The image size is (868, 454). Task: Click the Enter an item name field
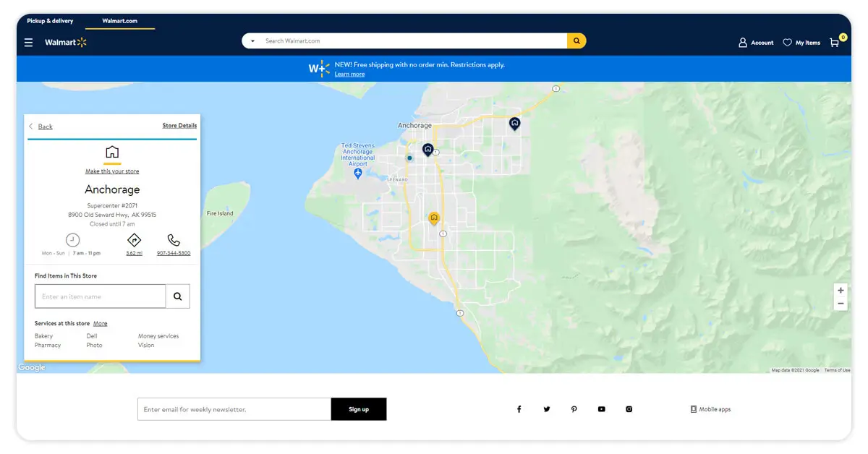tap(101, 296)
